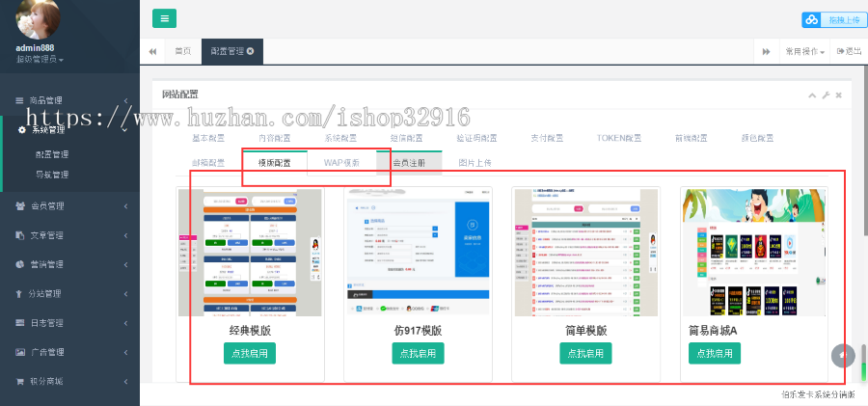Switch to WAP模板 tab
This screenshot has width=868, height=406.
(341, 163)
